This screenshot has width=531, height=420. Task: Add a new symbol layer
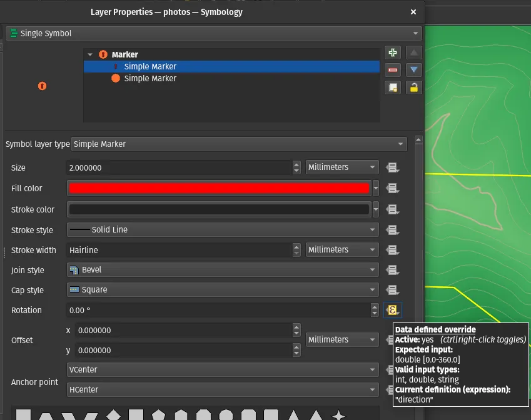pos(393,53)
